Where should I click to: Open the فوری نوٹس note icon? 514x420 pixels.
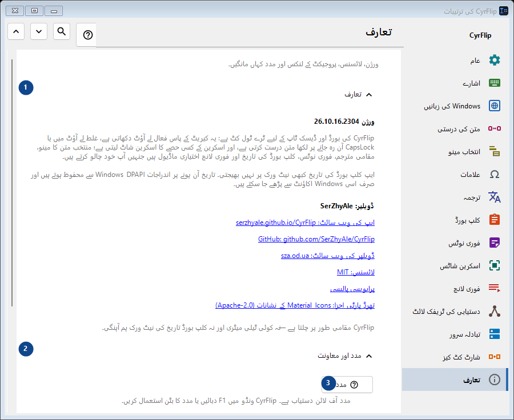(495, 243)
